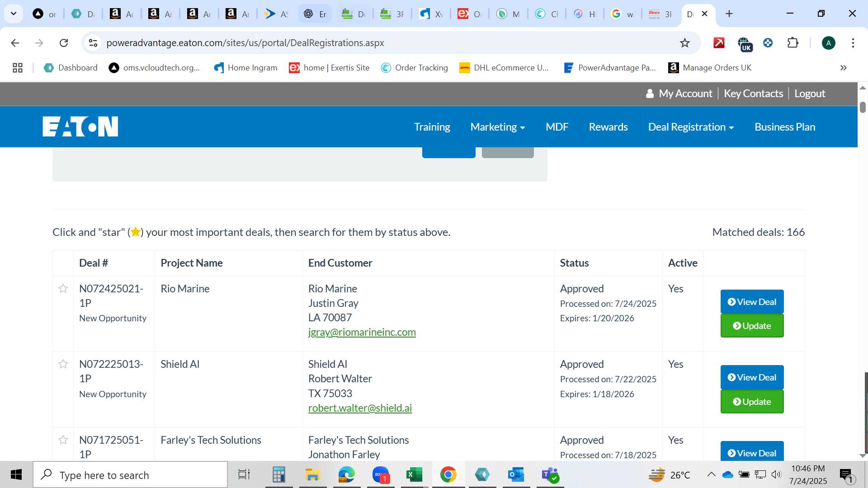The height and width of the screenshot is (488, 868).
Task: Email robert.walter@shield.ai
Action: coord(360,408)
